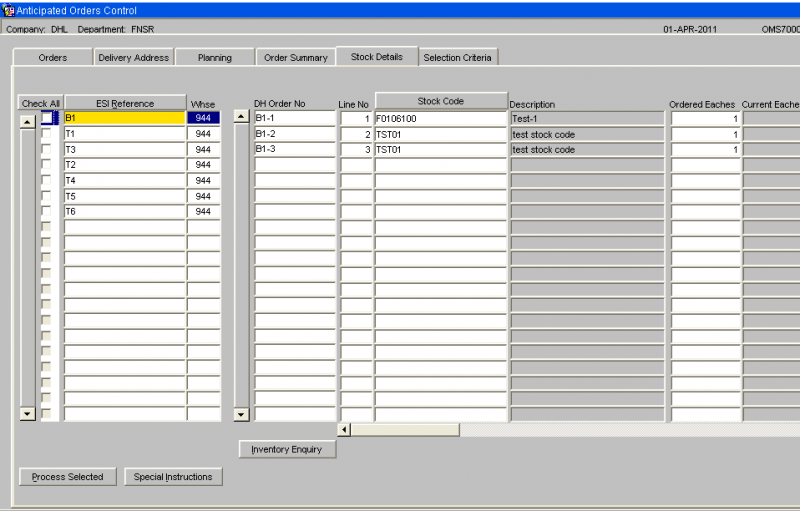Viewport: 800px width, 511px height.
Task: Open Special Instructions
Action: click(x=173, y=476)
